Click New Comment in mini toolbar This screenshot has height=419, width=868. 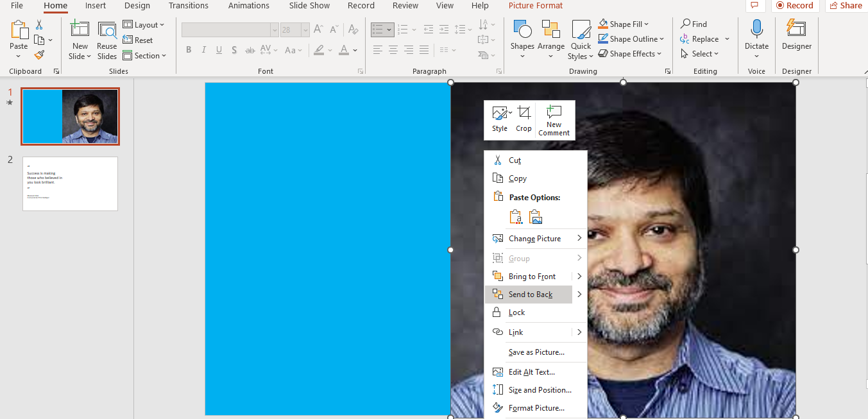coord(554,120)
